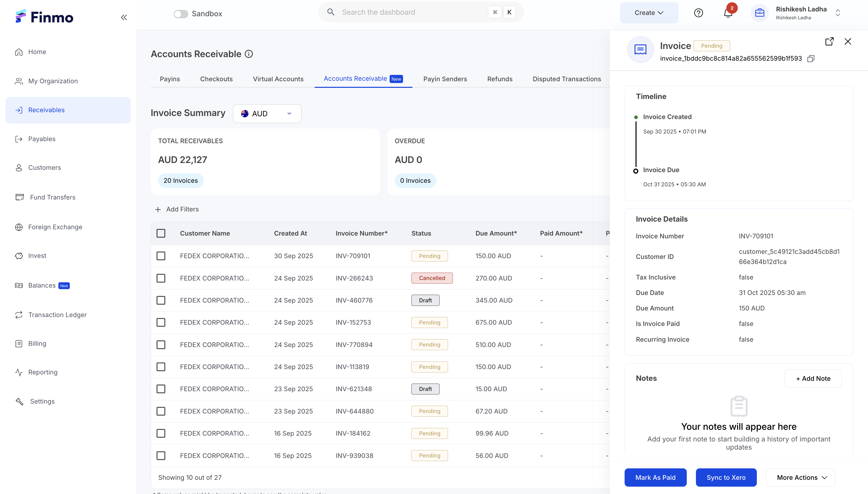Open the notifications bell
Viewport: 868px width, 494px height.
[728, 13]
